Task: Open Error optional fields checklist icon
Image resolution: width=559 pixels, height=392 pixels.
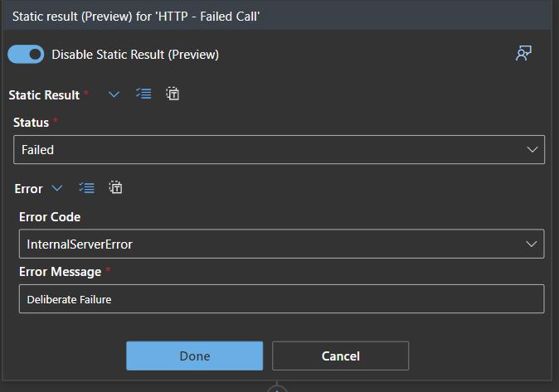Action: tap(86, 188)
